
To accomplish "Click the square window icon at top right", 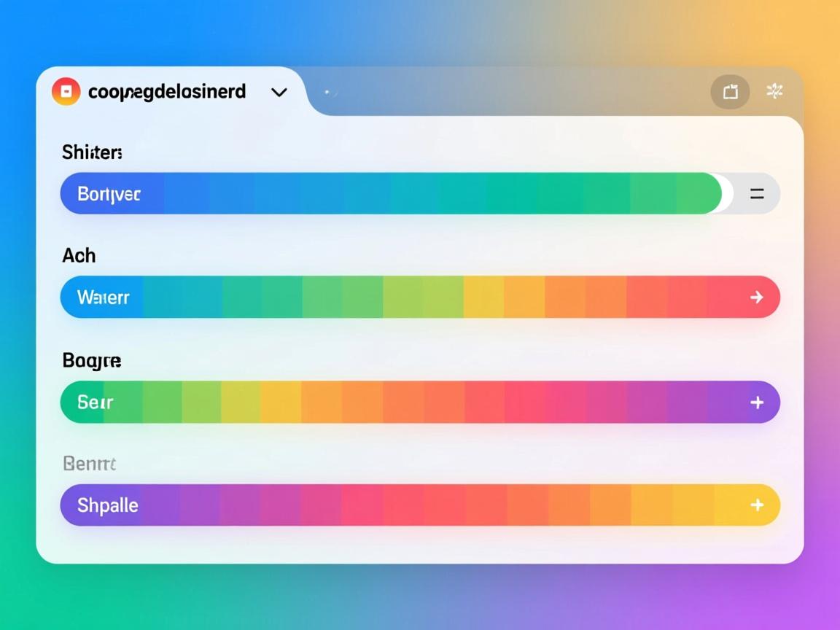I will tap(730, 92).
